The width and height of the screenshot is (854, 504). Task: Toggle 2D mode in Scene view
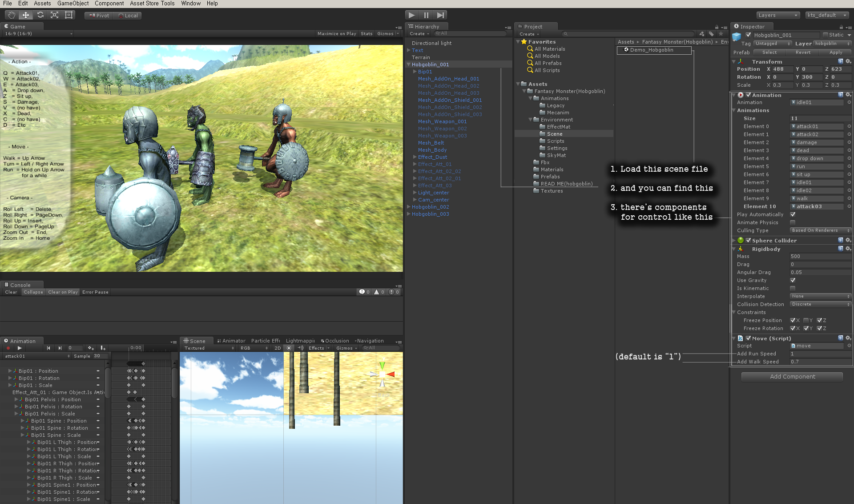pos(278,348)
